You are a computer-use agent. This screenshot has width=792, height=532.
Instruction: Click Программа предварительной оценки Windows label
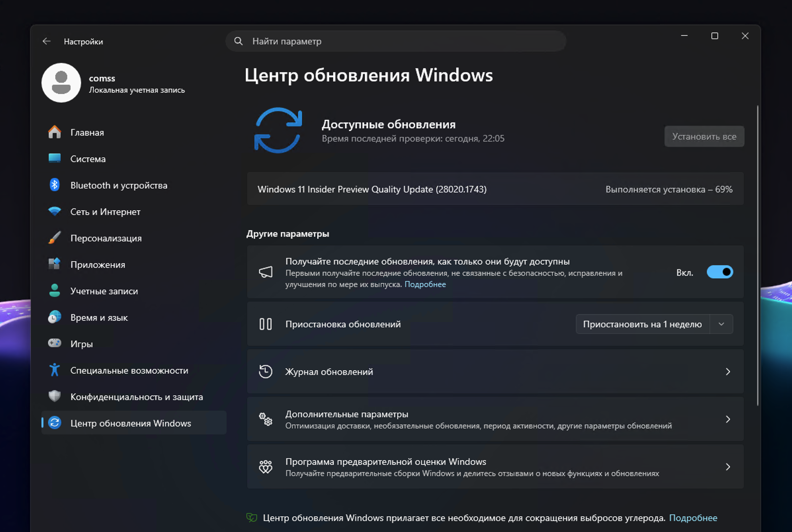pos(386,462)
